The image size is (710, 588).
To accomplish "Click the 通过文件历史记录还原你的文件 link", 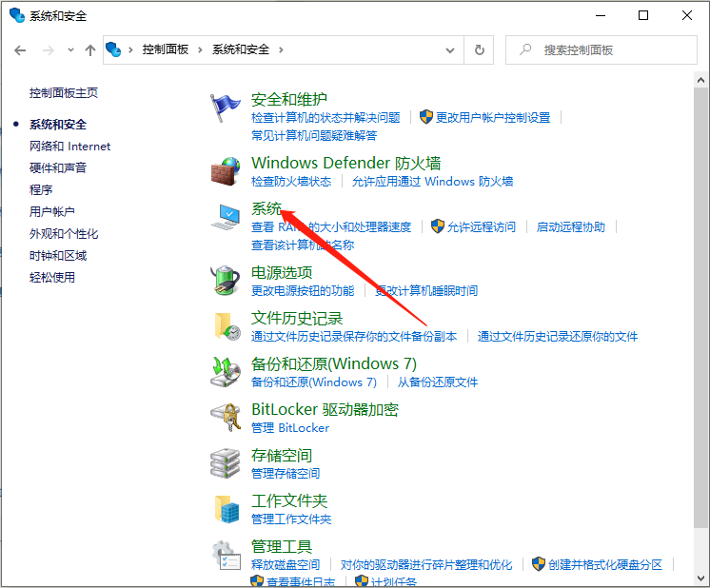I will [558, 336].
